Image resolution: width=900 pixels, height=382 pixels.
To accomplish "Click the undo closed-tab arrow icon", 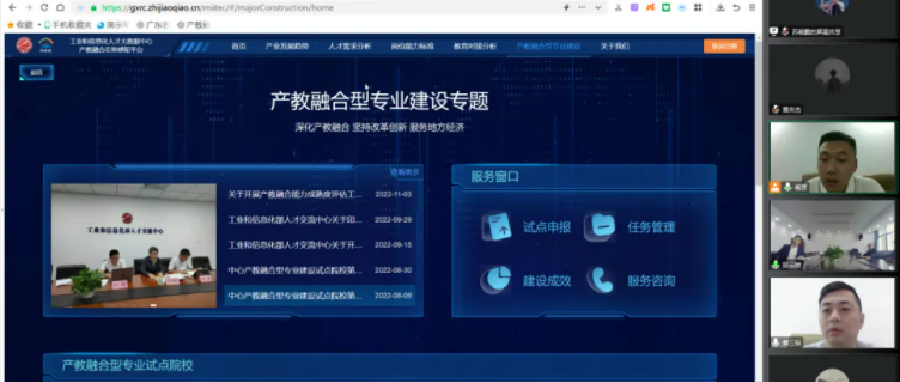I will pyautogui.click(x=736, y=8).
